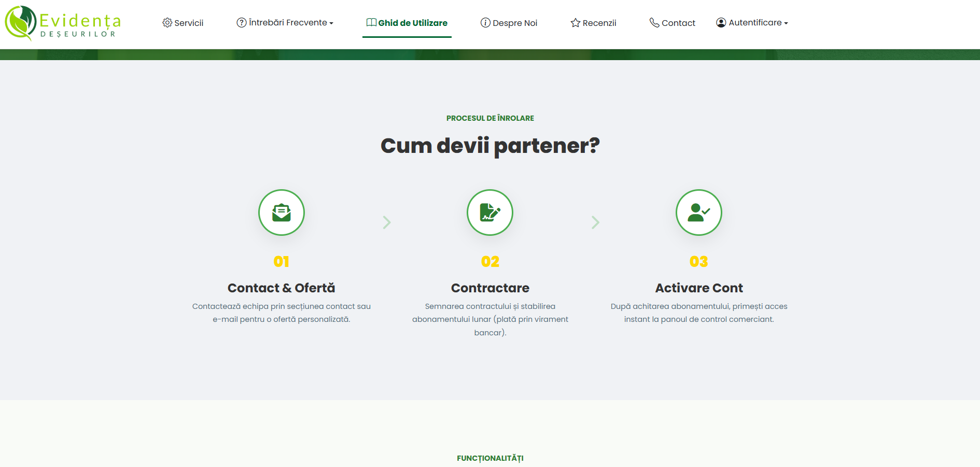
Task: Go to the Despre Noi page
Action: pos(509,23)
